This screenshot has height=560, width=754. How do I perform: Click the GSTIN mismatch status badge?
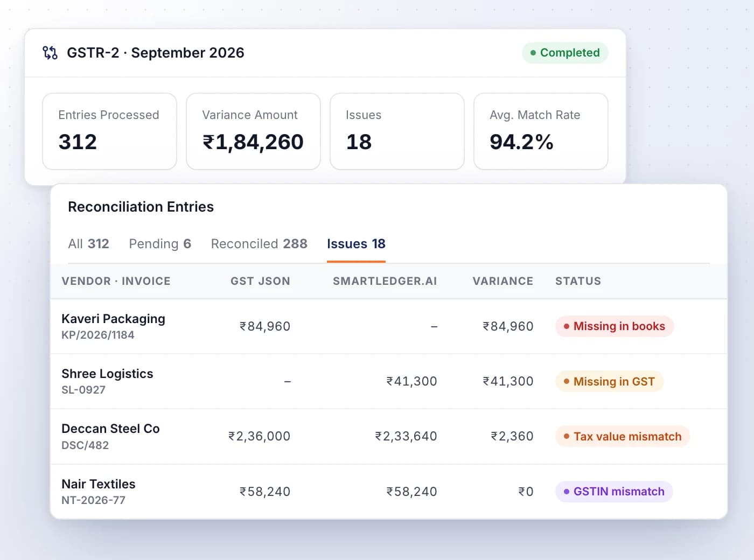tap(614, 492)
